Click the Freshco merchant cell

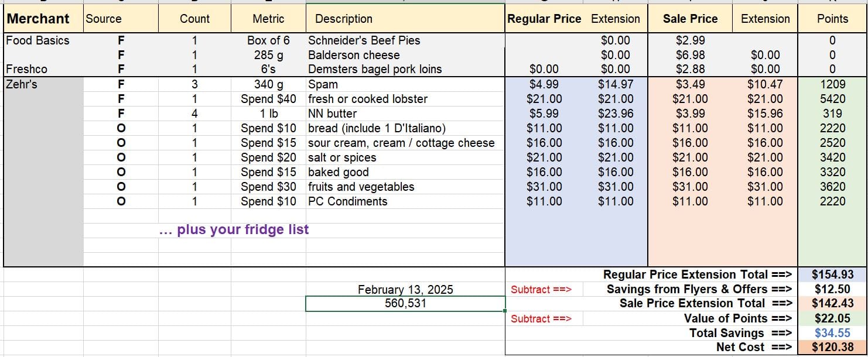(43, 69)
